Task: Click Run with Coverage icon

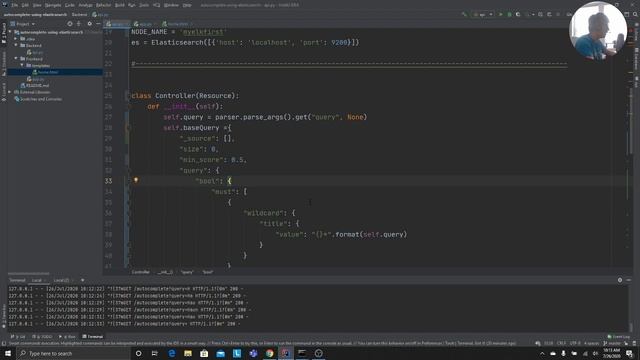Action: pyautogui.click(x=518, y=14)
